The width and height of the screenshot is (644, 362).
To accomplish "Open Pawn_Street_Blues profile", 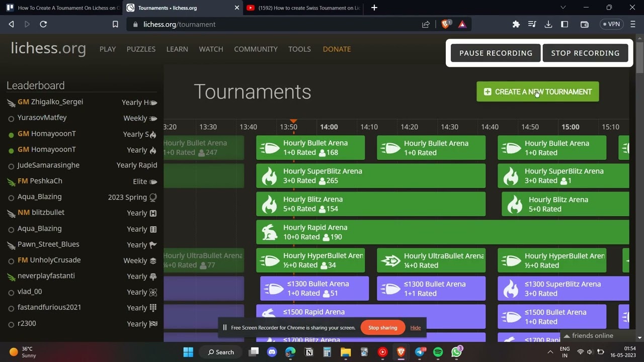I will coord(48,244).
